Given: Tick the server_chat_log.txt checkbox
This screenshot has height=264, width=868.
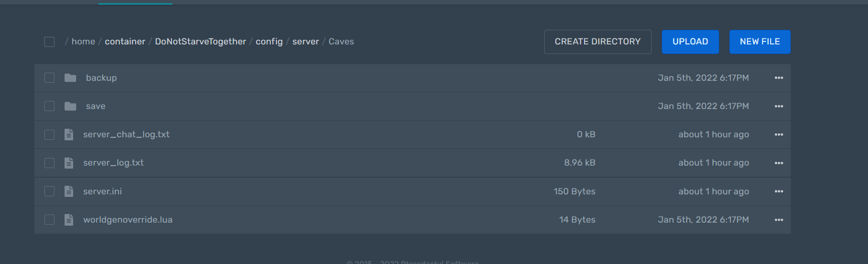Looking at the screenshot, I should [x=49, y=134].
